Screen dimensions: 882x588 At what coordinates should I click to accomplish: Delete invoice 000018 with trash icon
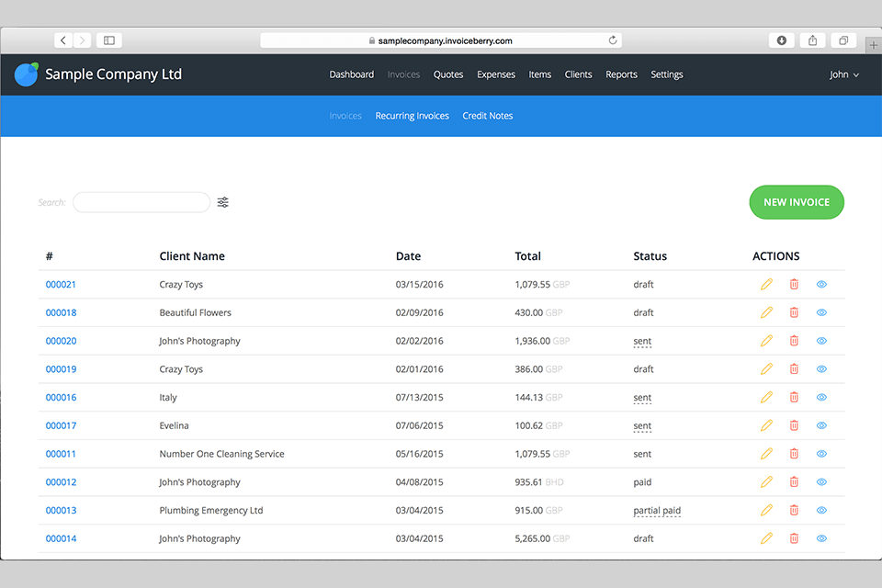coord(794,312)
